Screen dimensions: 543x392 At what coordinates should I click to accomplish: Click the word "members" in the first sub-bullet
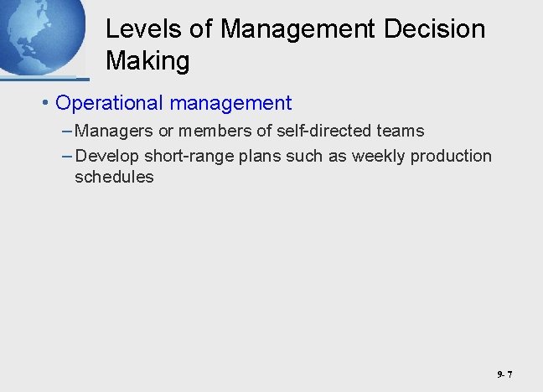coord(207,132)
